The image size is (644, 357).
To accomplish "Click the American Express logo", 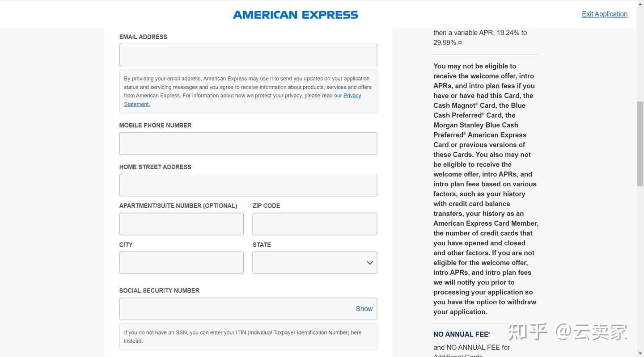I will (x=295, y=14).
